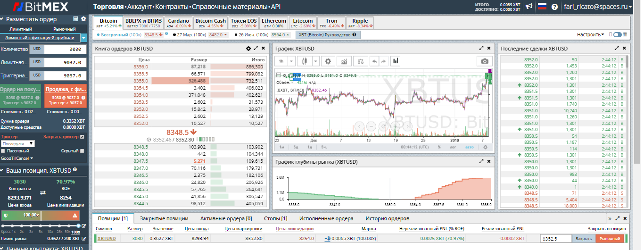Click the XBTUSD symbol link in positions
The height and width of the screenshot is (250, 644).
pyautogui.click(x=107, y=239)
